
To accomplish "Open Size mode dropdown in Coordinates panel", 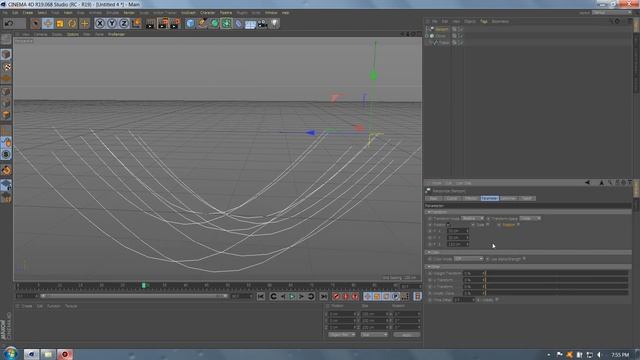I will 374,335.
